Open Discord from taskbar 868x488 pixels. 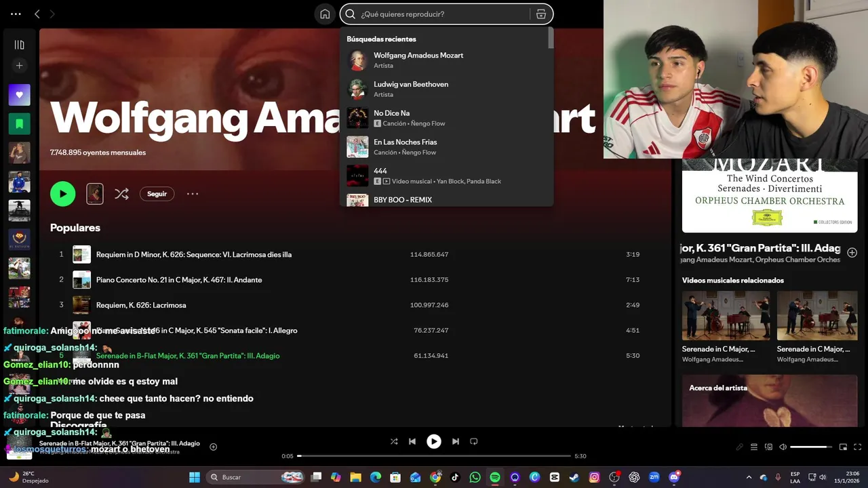pos(674,477)
